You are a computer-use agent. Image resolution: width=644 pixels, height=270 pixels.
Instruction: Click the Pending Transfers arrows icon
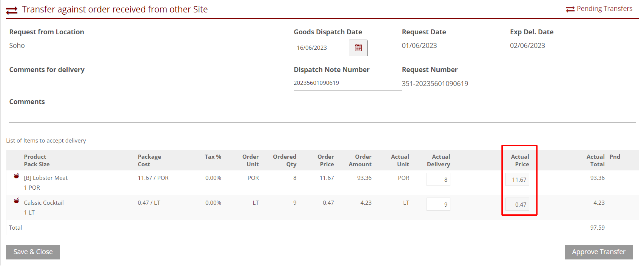570,9
